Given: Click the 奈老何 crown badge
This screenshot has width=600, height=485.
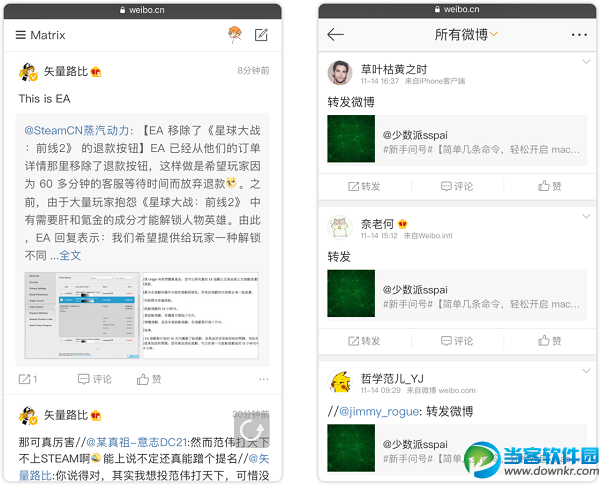Looking at the screenshot, I should (x=403, y=224).
